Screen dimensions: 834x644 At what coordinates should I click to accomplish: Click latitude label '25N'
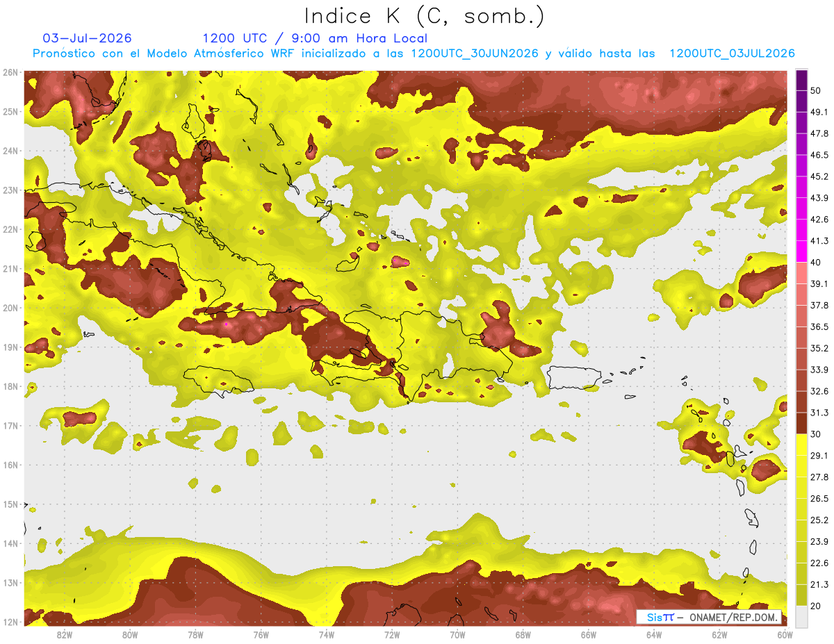coord(10,111)
